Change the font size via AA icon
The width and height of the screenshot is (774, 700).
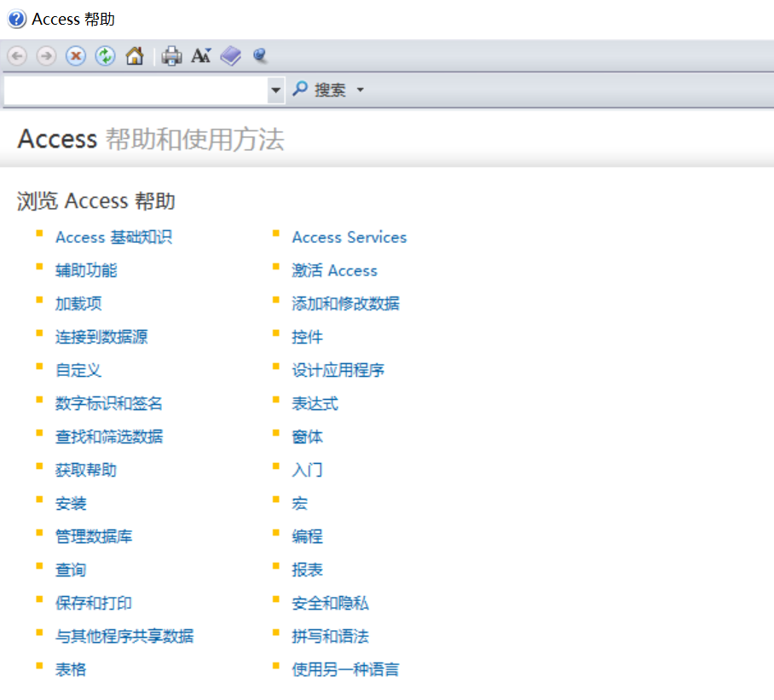coord(201,55)
